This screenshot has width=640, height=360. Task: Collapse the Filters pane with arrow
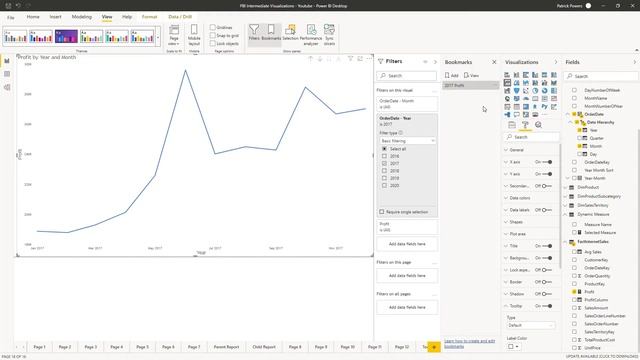pos(435,62)
